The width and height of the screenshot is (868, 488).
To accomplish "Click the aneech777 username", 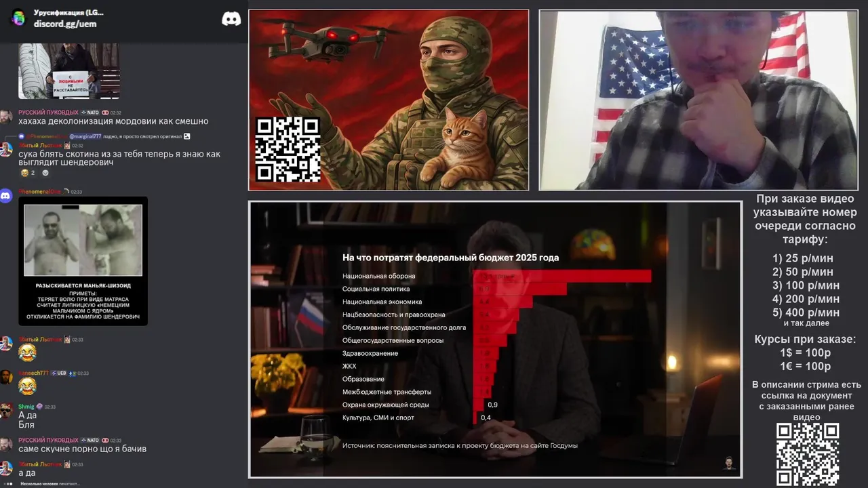I will 33,373.
